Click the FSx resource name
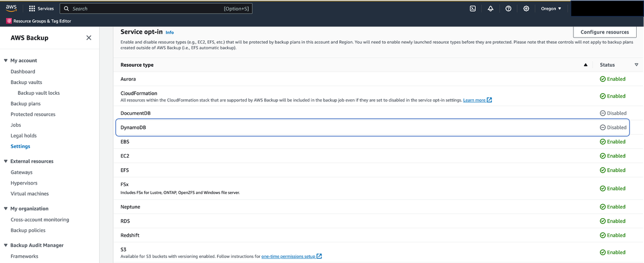Screen dimensions: 644x263 click(125, 184)
